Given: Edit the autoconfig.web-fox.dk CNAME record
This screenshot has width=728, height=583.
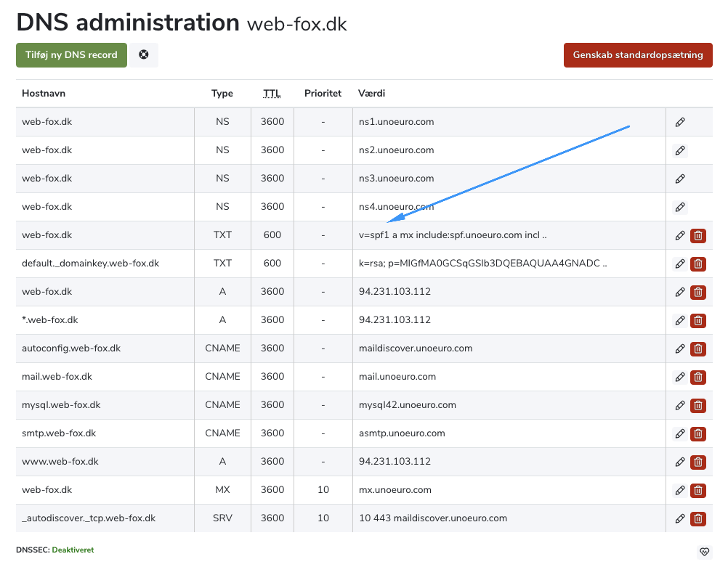Looking at the screenshot, I should [x=680, y=348].
